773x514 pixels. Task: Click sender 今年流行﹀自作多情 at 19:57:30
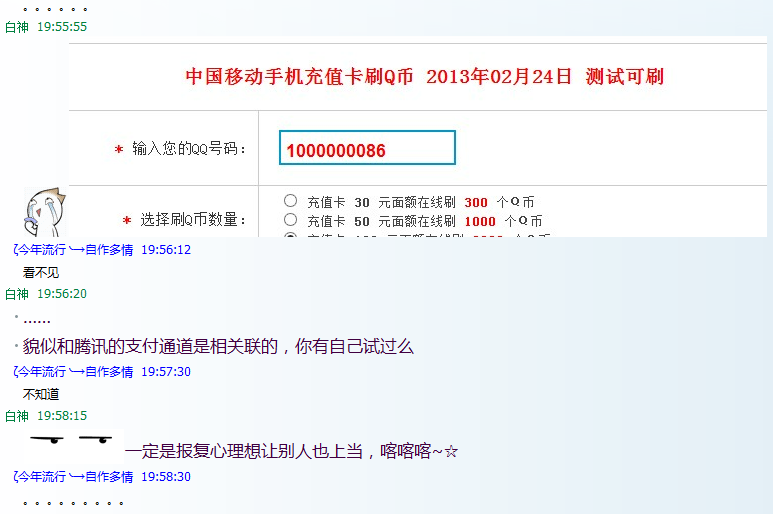click(73, 372)
